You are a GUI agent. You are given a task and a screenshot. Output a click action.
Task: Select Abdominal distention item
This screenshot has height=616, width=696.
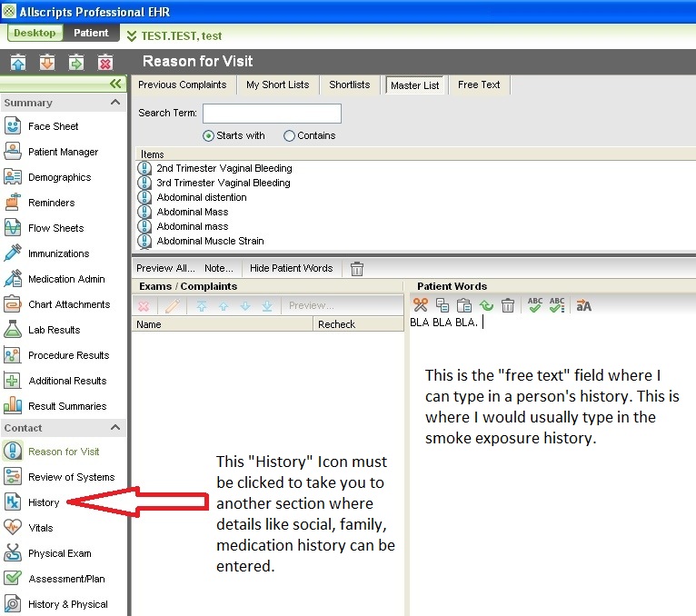click(x=202, y=197)
